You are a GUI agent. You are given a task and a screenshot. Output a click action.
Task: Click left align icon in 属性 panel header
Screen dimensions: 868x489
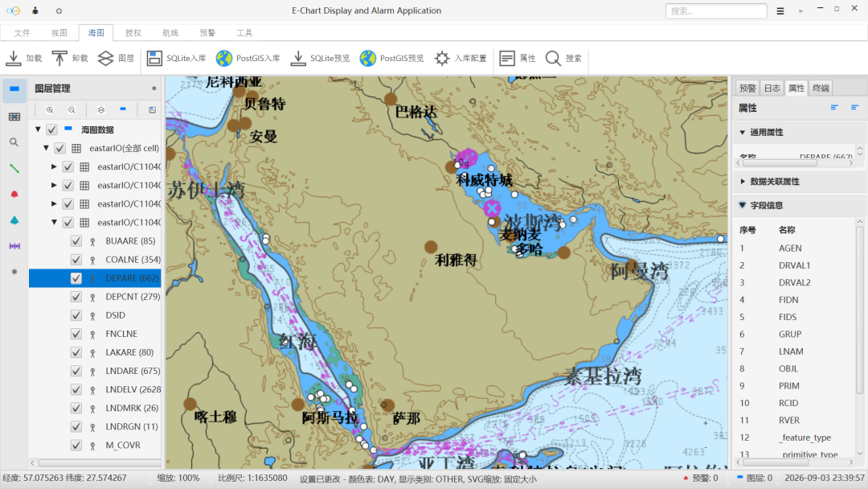click(x=834, y=108)
